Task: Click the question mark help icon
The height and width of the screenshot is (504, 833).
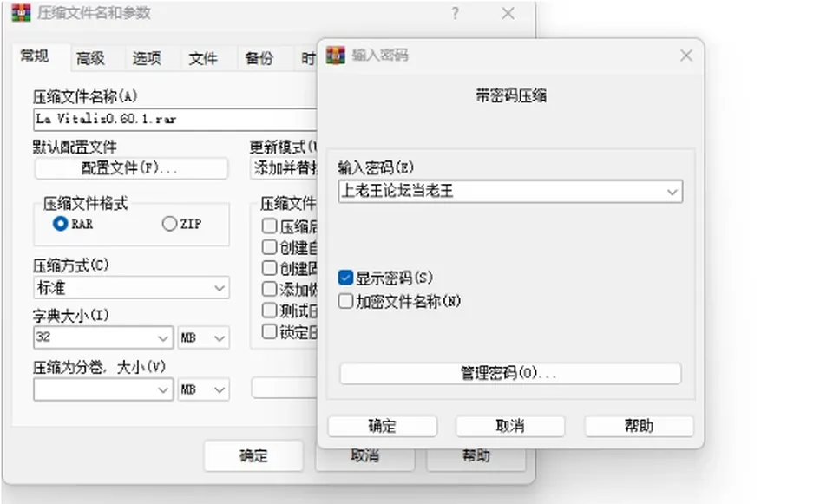Action: tap(456, 13)
